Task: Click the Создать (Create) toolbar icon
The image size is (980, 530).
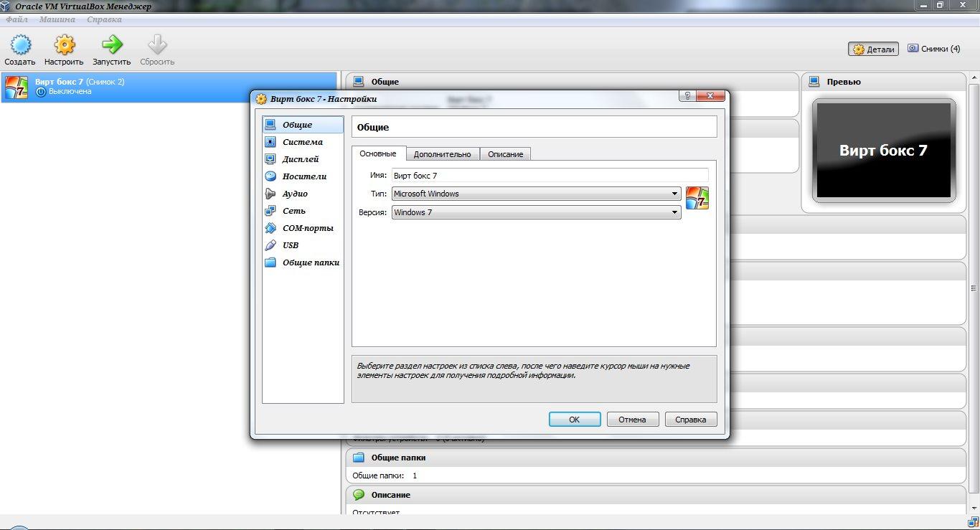Action: 20,45
